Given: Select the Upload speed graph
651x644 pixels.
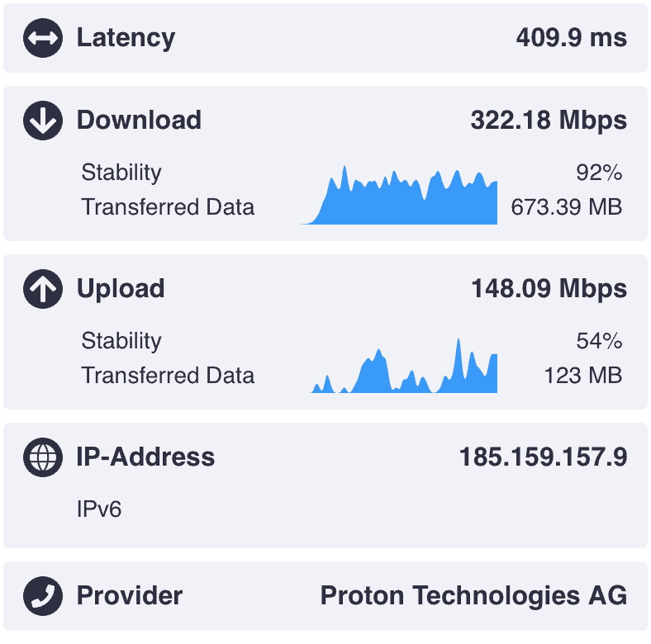Looking at the screenshot, I should 404,365.
